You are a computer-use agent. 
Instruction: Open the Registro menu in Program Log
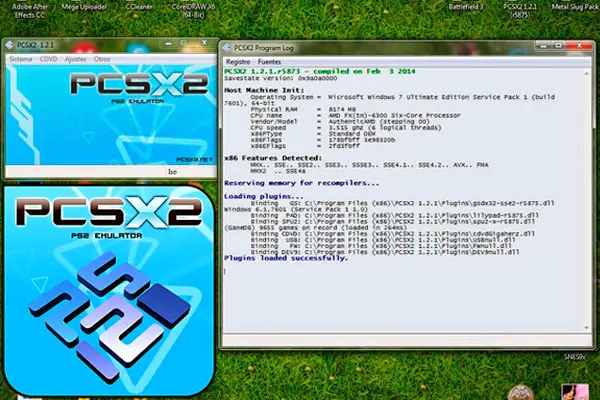pyautogui.click(x=238, y=62)
